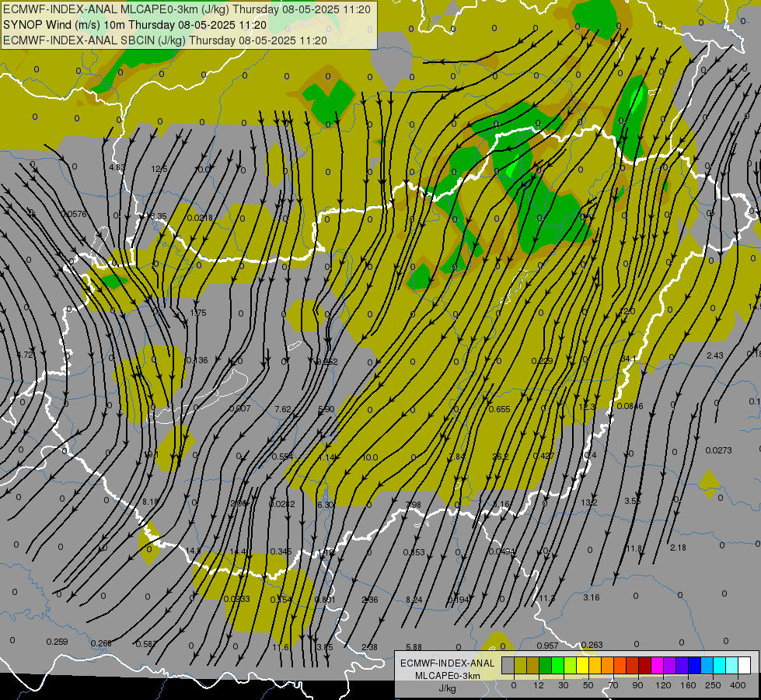Click the map value '0.587'
Image resolution: width=761 pixels, height=700 pixels.
(x=145, y=644)
